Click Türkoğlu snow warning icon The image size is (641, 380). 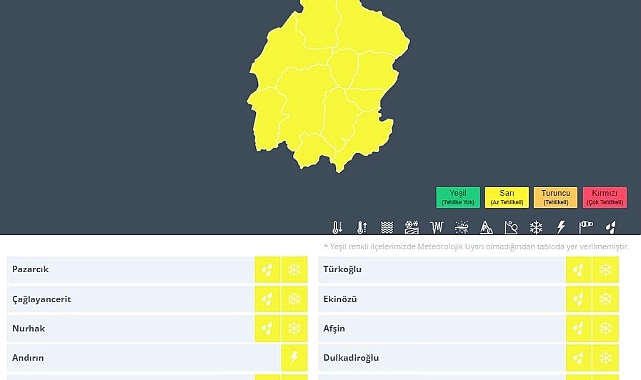coord(605,270)
